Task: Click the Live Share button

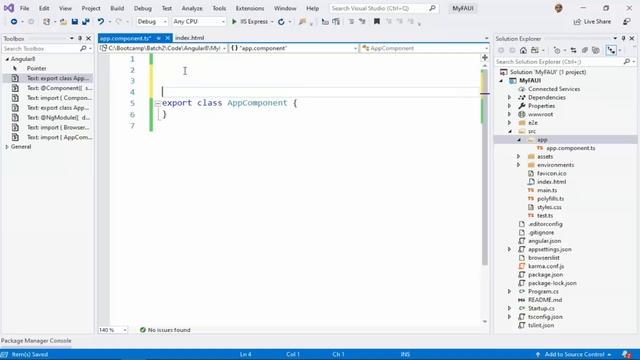Action: (592, 22)
